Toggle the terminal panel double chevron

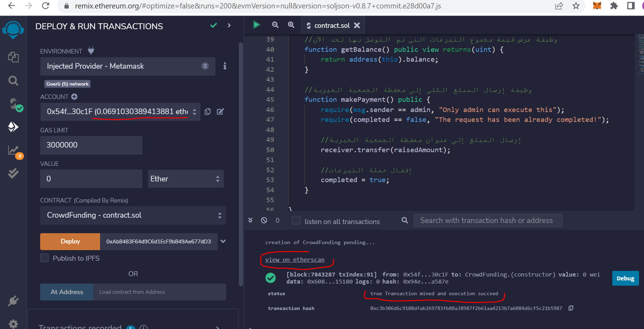[250, 220]
